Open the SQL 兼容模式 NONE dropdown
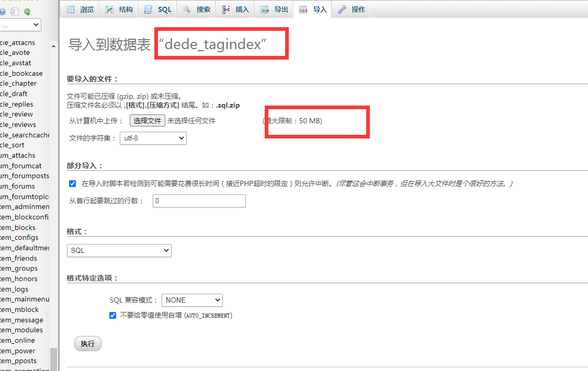Screen dimensions: 588x371 [191, 300]
